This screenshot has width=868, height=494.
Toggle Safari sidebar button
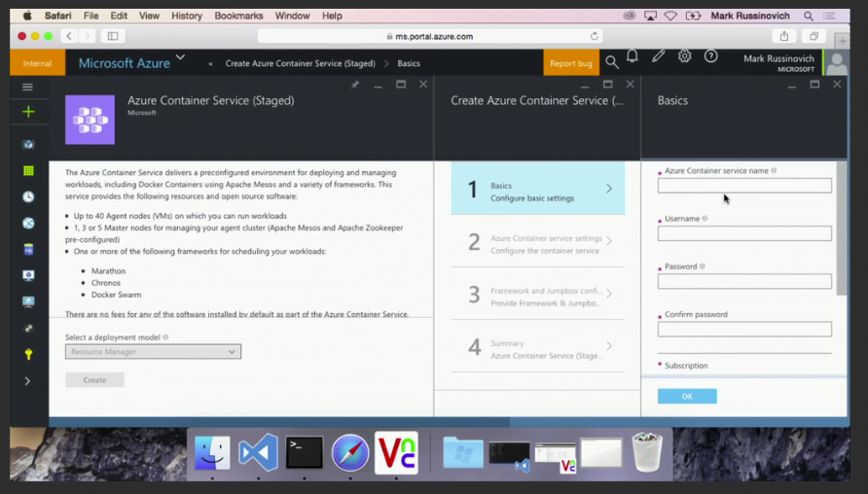click(x=113, y=36)
